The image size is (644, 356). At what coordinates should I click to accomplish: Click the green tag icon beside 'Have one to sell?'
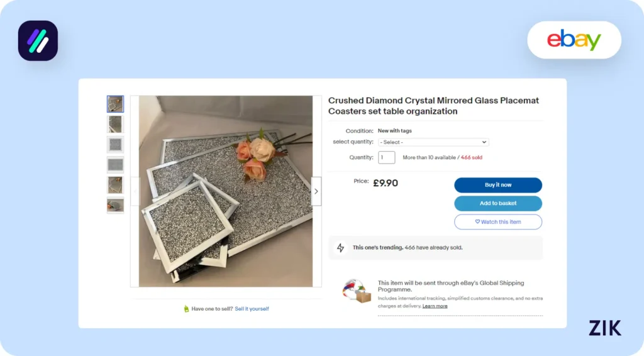[x=186, y=309]
